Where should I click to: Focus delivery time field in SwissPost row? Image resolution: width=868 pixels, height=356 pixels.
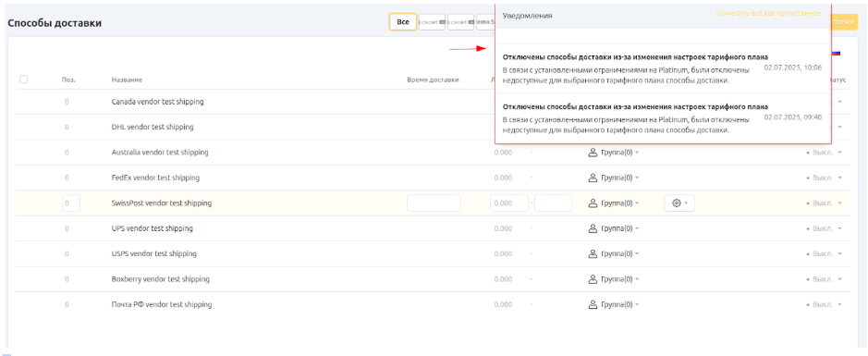click(434, 203)
